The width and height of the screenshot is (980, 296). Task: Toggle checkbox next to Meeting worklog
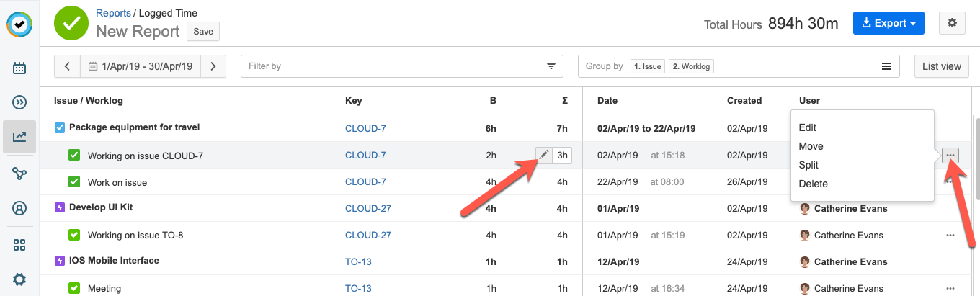pyautogui.click(x=73, y=288)
